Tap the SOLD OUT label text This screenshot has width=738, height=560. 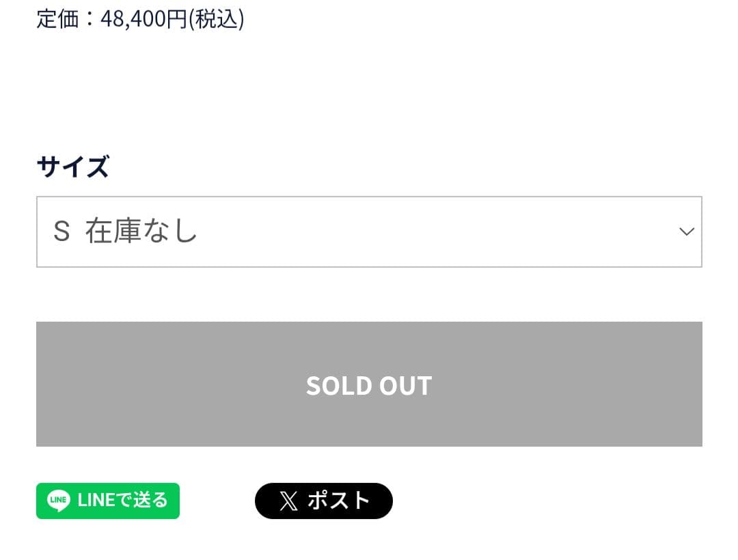(x=369, y=386)
